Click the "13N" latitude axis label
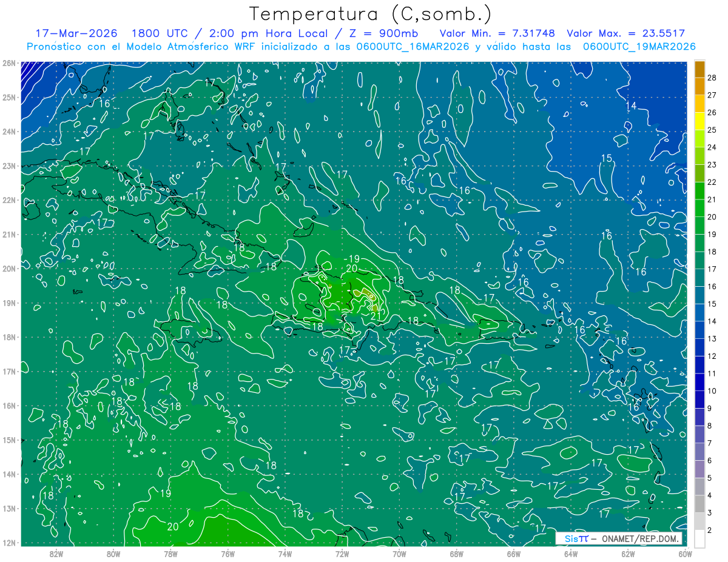This screenshot has width=728, height=562. tap(8, 508)
